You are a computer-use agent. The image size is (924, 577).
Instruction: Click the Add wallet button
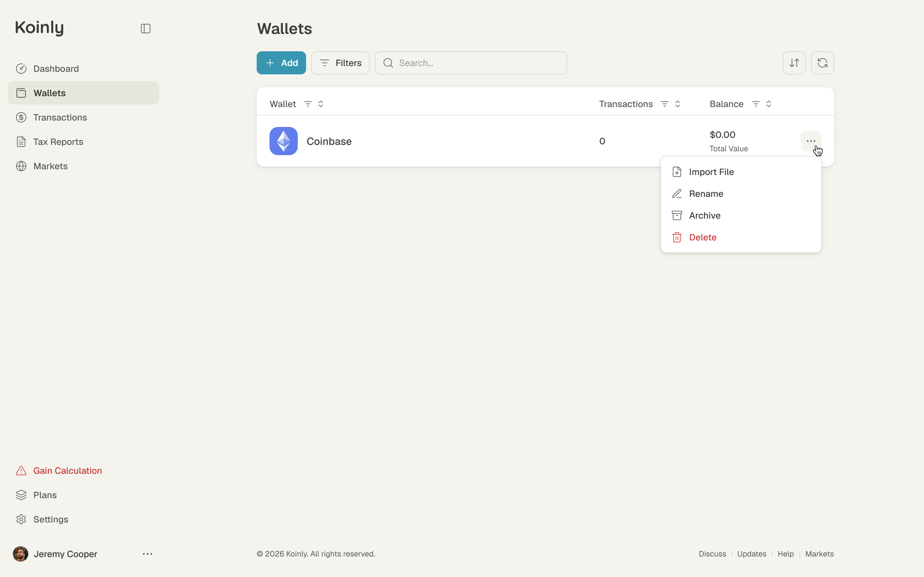(281, 63)
